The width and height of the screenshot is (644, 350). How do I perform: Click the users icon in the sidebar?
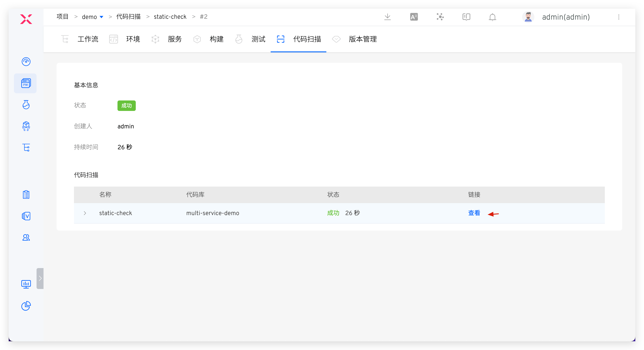point(26,237)
